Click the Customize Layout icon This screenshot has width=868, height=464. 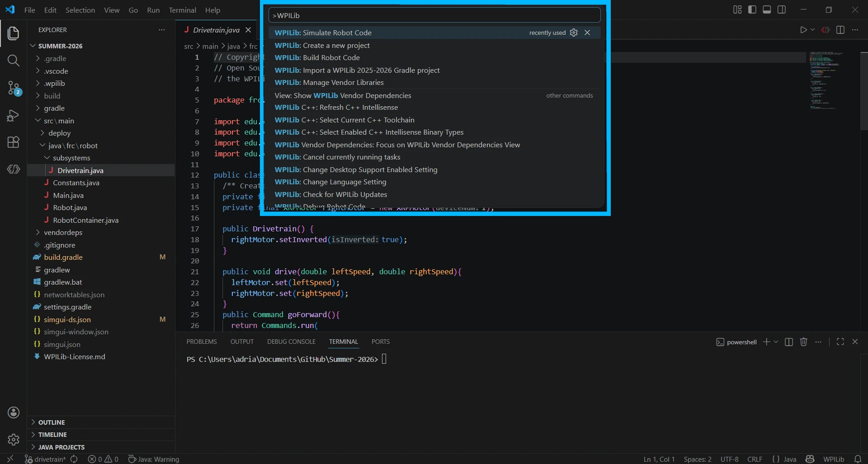tap(737, 9)
